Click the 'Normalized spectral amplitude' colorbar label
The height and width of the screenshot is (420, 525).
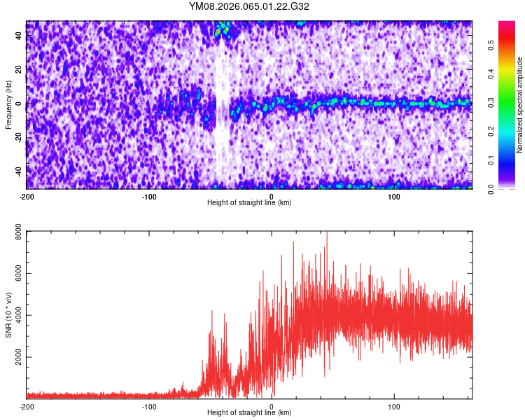click(x=520, y=105)
